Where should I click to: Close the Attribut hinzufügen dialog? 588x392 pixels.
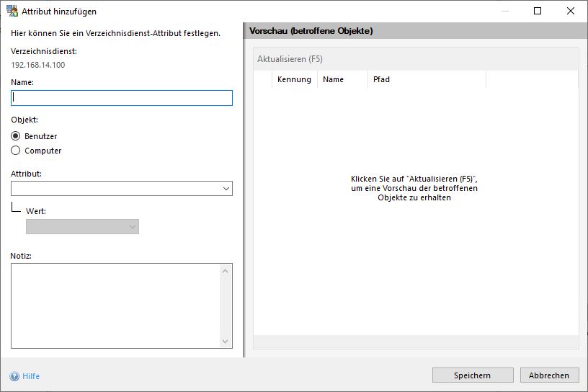point(571,12)
